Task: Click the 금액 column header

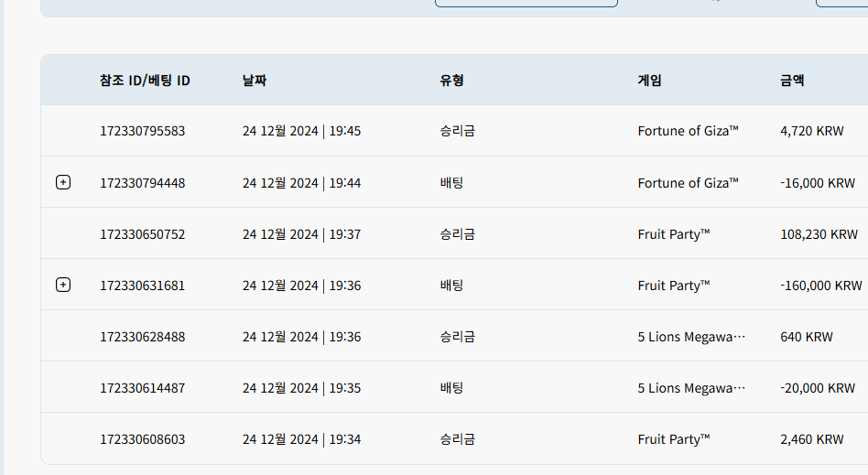Action: (792, 81)
